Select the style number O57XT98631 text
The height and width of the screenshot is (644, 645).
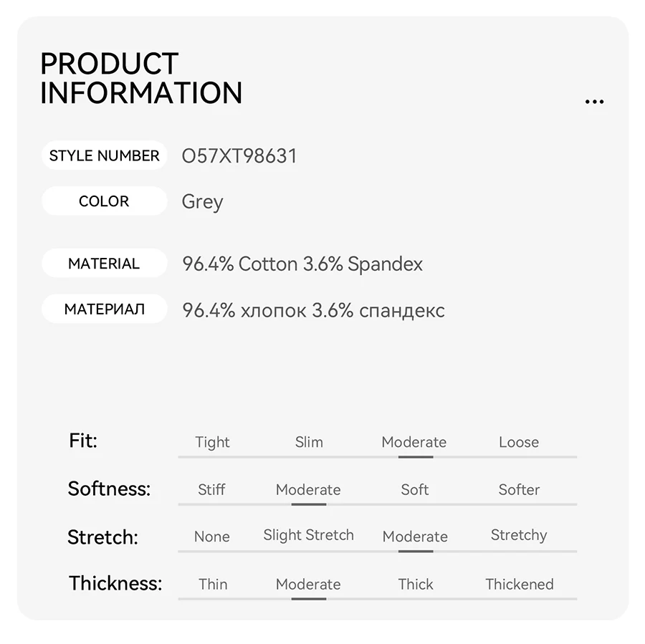coord(239,156)
